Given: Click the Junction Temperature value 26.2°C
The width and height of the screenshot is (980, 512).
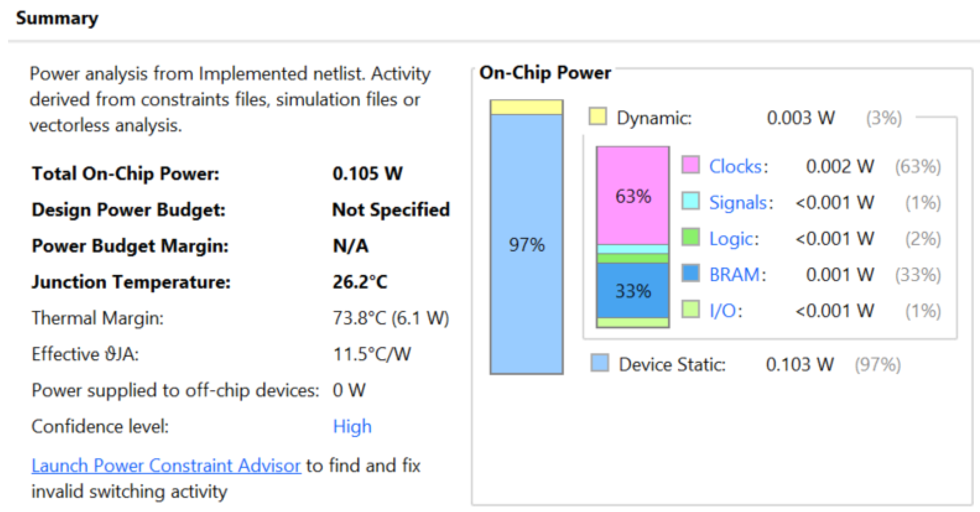Looking at the screenshot, I should (360, 282).
